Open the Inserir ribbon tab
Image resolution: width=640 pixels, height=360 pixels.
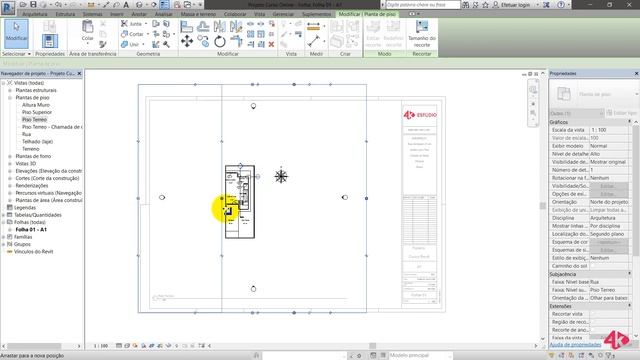[116, 14]
